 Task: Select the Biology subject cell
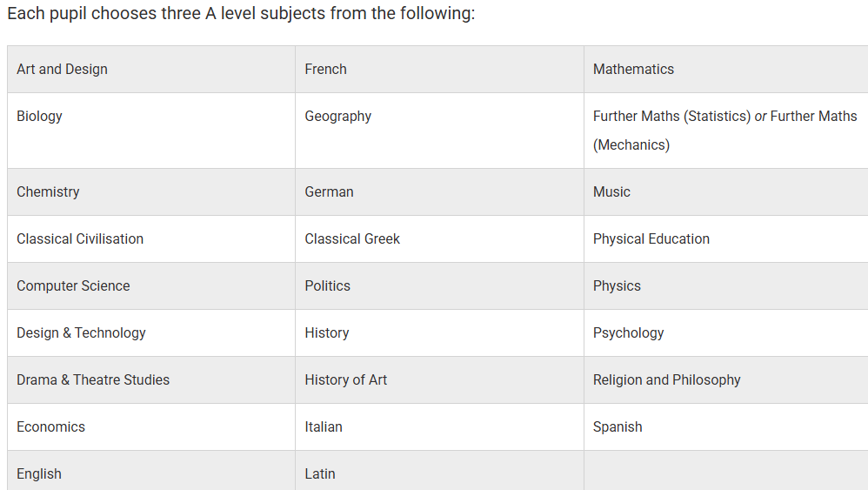[x=40, y=117]
